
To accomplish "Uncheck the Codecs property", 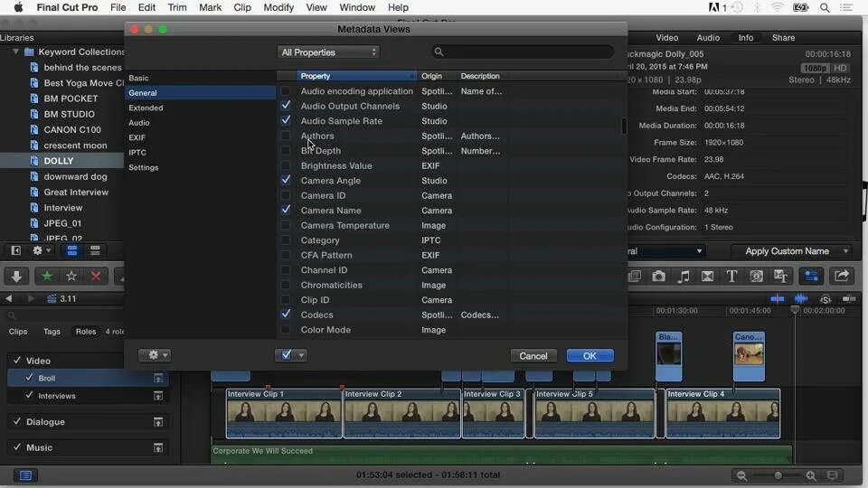I will [286, 314].
